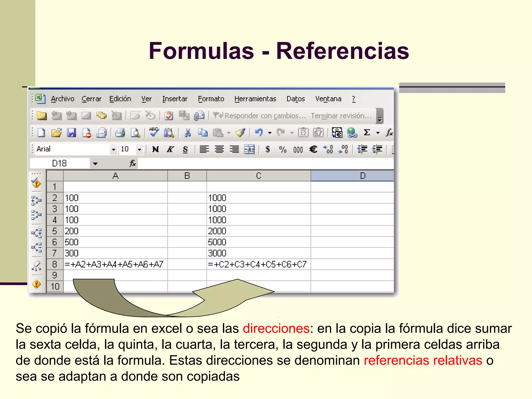The height and width of the screenshot is (399, 532).
Task: Toggle Underline (S) formatting
Action: click(x=185, y=149)
